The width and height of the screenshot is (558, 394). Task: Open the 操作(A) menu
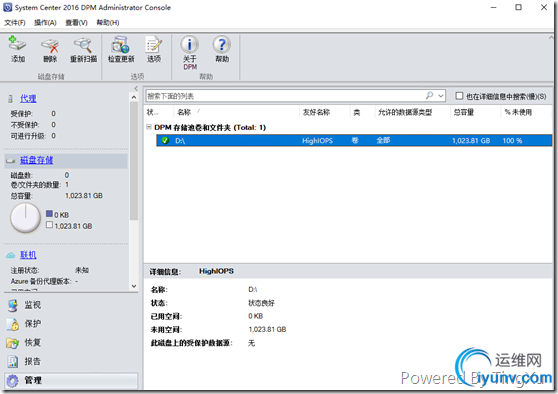[45, 22]
